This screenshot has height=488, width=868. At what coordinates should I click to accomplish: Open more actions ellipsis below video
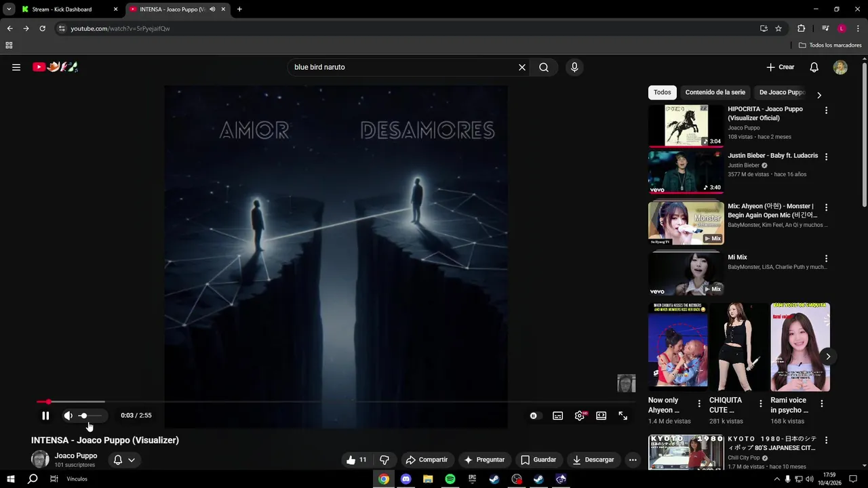[633, 460]
